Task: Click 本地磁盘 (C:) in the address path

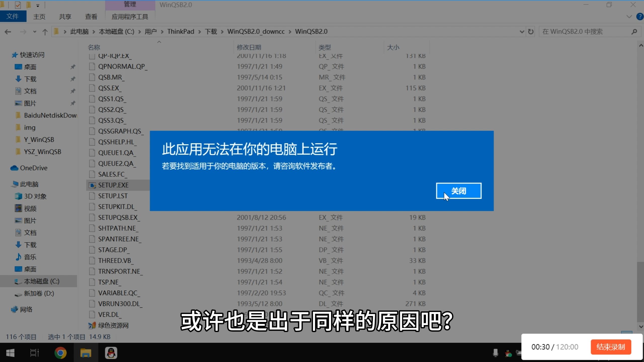Action: pos(116,32)
